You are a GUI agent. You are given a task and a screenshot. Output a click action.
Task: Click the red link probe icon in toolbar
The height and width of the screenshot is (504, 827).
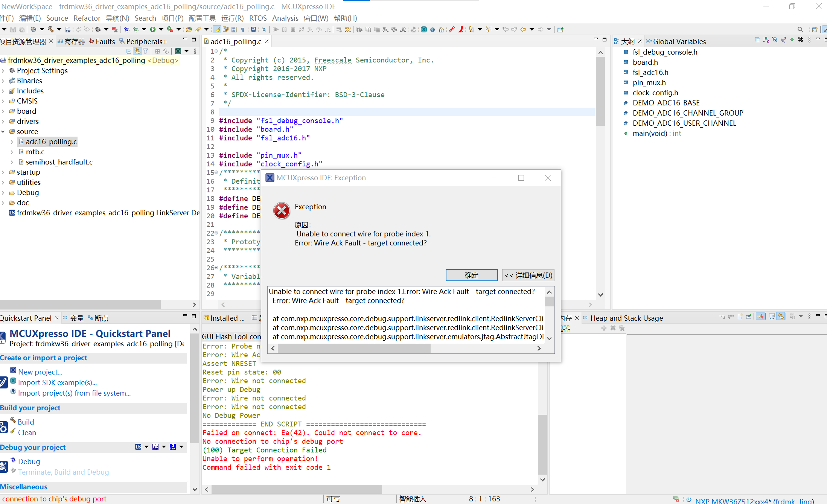(x=452, y=29)
